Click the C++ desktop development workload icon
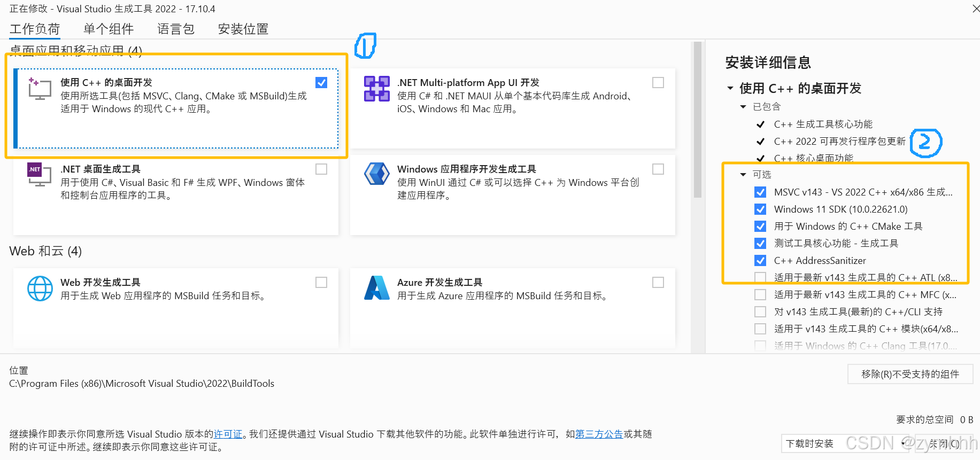The image size is (980, 460). click(40, 89)
